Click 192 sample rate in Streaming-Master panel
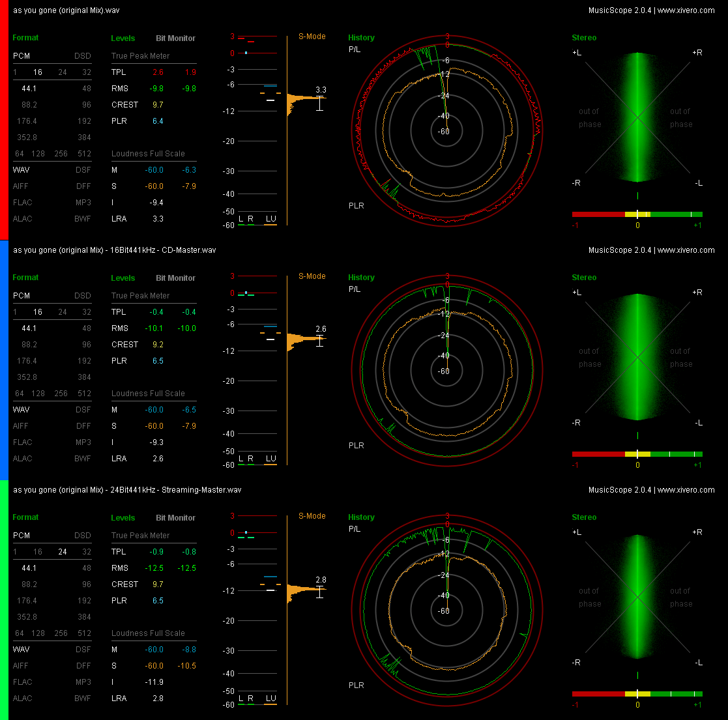 point(84,601)
